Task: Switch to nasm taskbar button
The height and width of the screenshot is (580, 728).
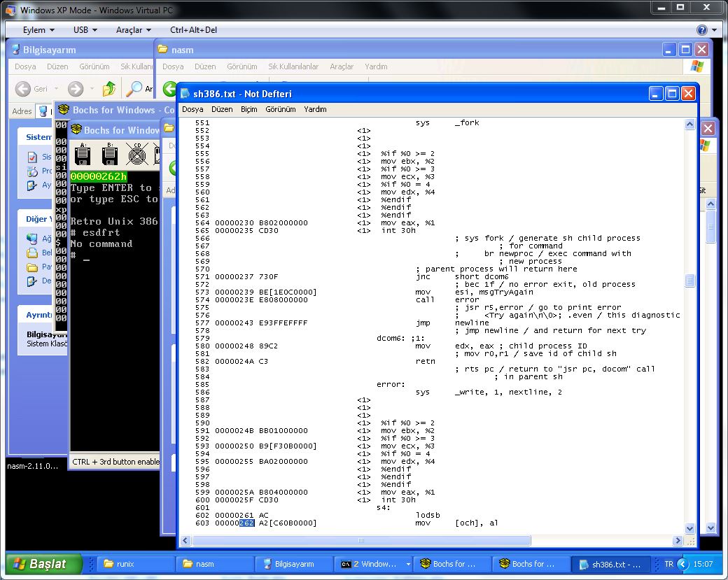Action: tap(214, 564)
